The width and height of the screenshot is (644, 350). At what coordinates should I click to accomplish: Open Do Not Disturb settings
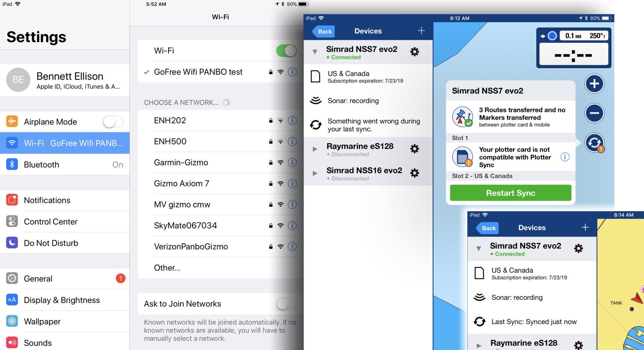[65, 243]
